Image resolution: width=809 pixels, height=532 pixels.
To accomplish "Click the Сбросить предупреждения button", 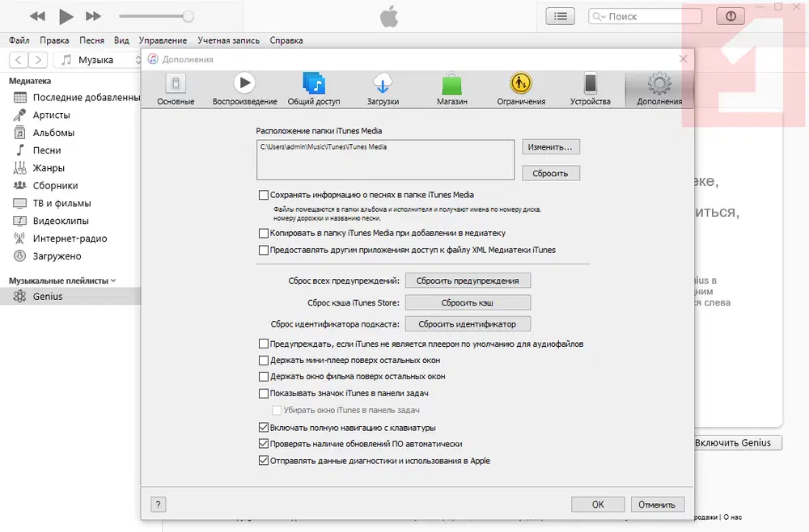I will 468,281.
